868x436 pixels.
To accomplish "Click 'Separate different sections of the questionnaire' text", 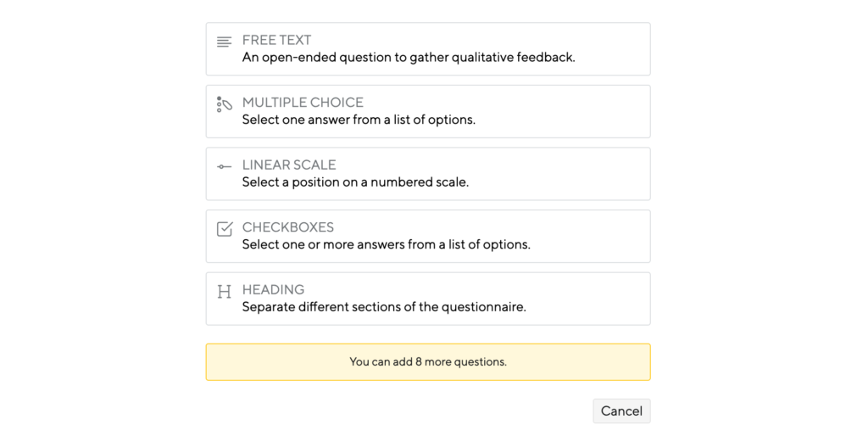I will pos(384,307).
